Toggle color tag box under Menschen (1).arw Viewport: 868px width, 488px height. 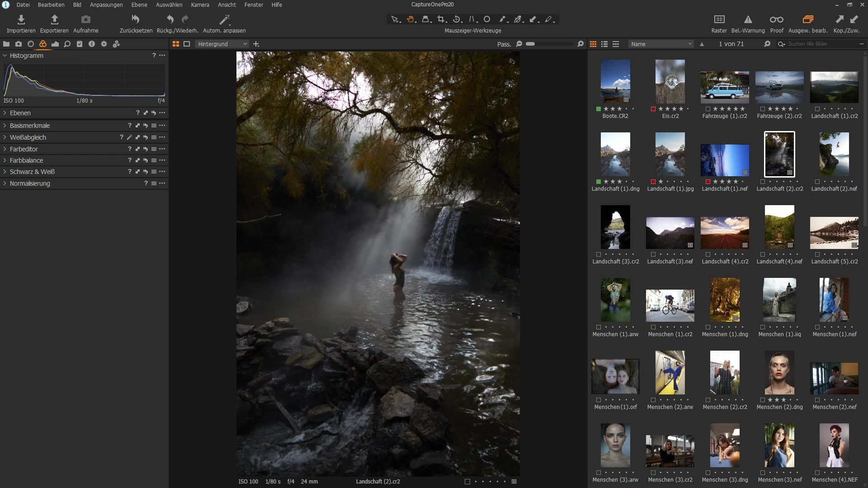click(599, 327)
